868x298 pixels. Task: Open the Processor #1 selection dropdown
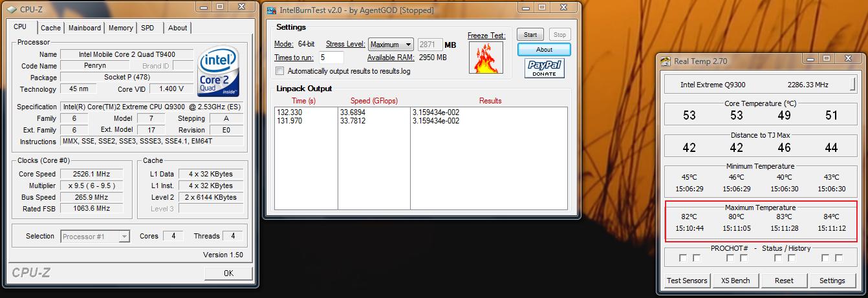[x=95, y=237]
